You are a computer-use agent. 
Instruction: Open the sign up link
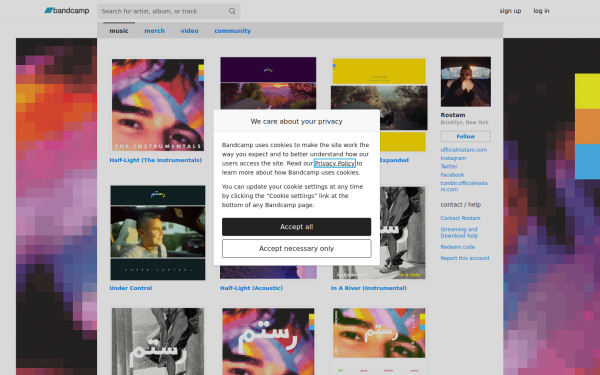click(510, 11)
